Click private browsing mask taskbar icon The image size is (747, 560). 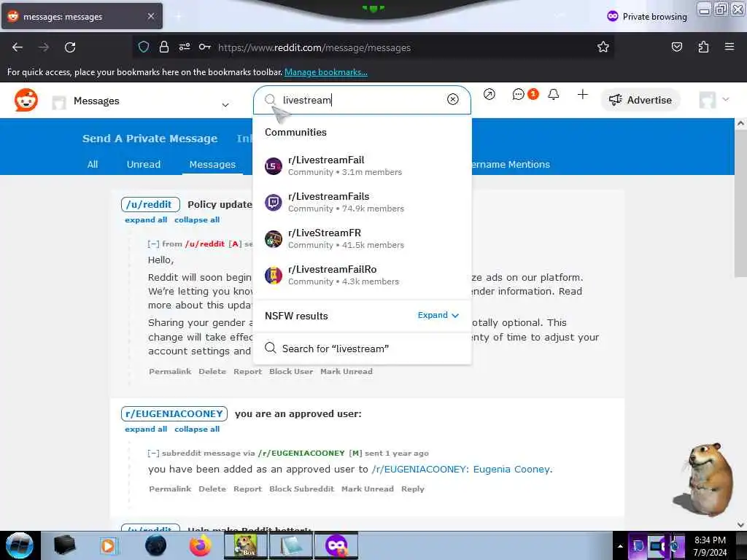tap(337, 545)
